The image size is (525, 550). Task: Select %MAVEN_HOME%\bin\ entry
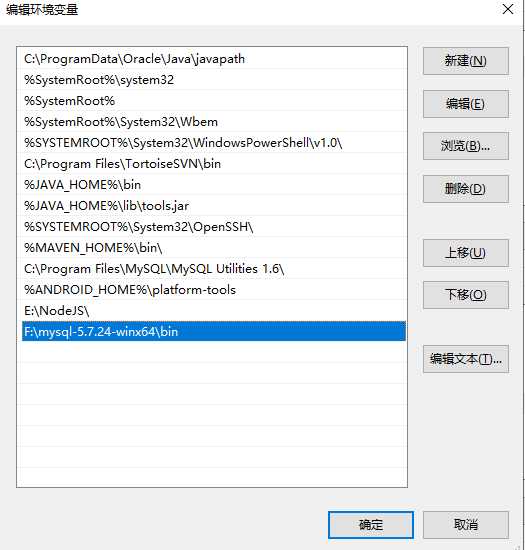click(214, 248)
